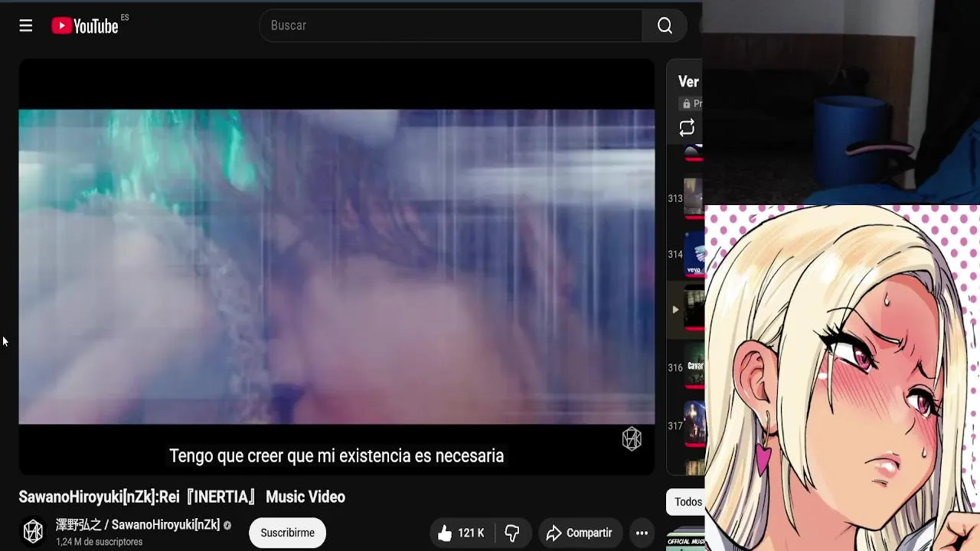Select playlist item 314 vevo thumbnail

coord(694,254)
